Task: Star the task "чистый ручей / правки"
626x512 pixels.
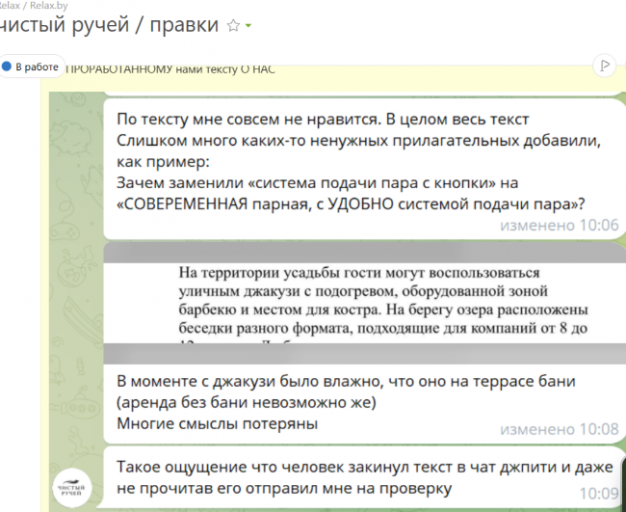Action: click(233, 26)
